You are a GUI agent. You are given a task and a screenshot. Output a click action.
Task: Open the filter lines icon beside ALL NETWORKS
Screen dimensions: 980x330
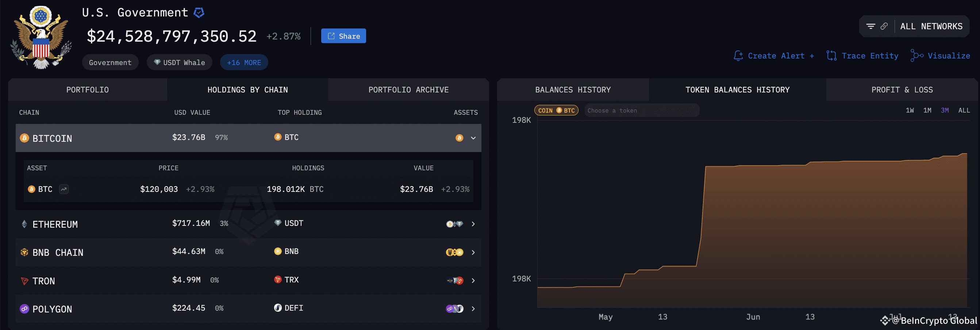point(871,26)
